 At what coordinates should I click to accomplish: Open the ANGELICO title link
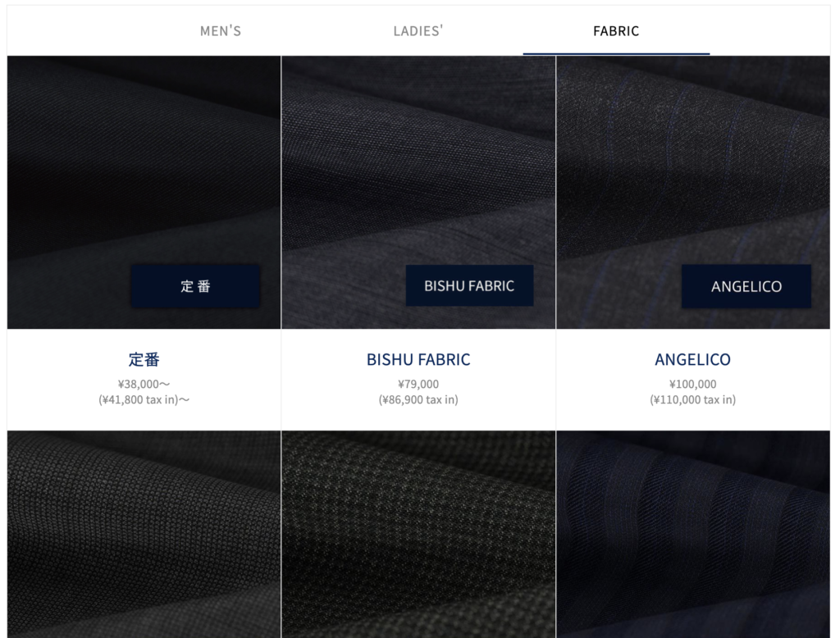[692, 359]
